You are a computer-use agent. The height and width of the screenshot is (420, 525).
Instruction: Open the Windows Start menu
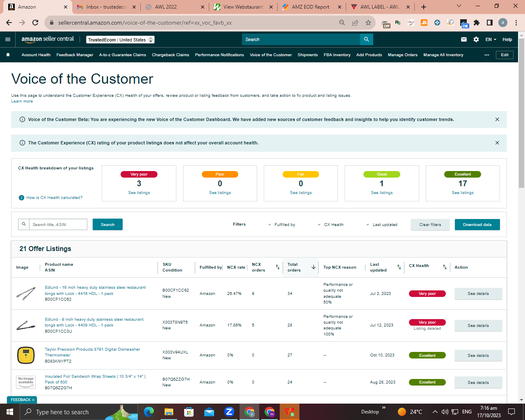[x=10, y=412]
